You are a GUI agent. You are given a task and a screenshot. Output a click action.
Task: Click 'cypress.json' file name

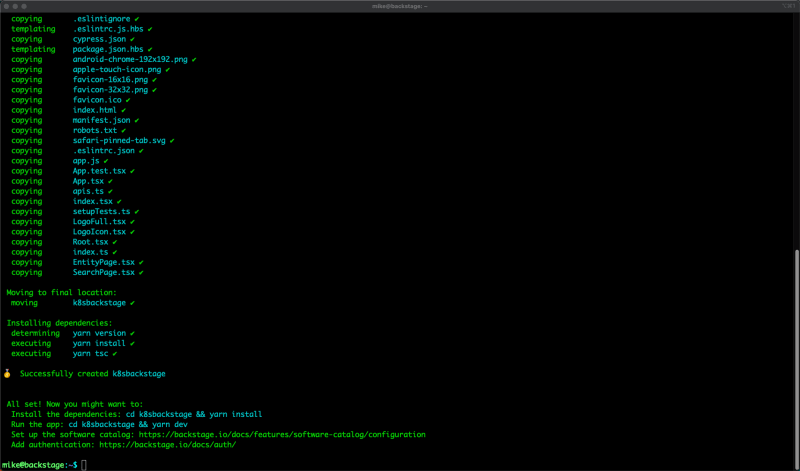[x=99, y=39]
